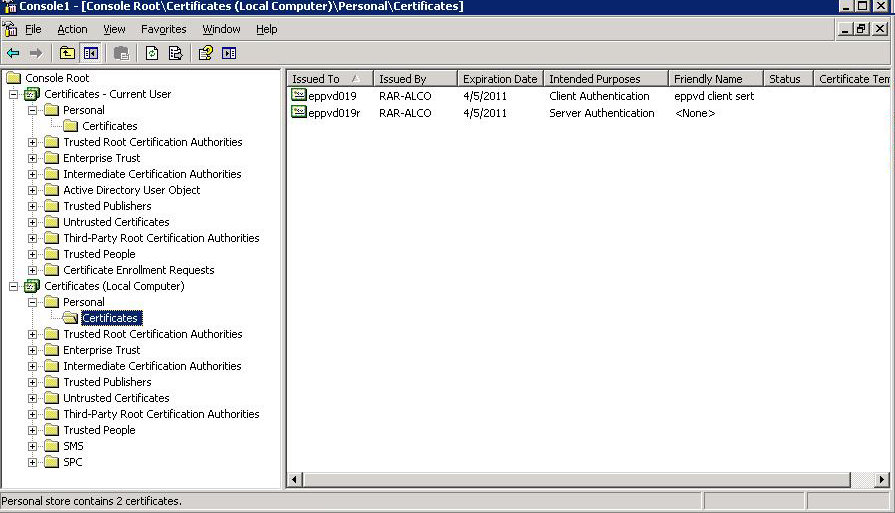The image size is (895, 513).
Task: Sort by the Issued By column header
Action: 416,79
